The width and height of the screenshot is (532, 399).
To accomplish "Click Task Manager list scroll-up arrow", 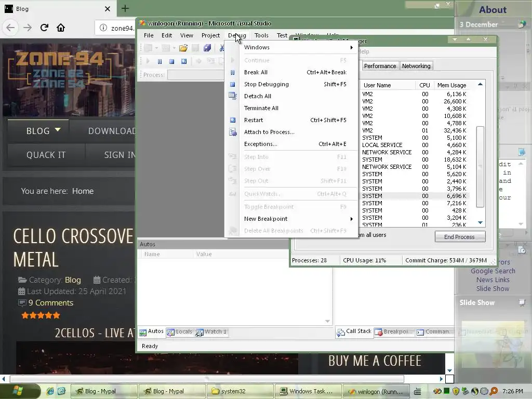I will pyautogui.click(x=480, y=85).
